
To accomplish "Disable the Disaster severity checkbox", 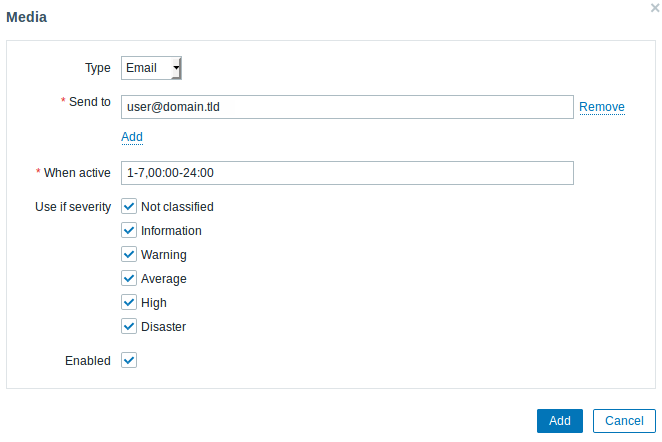I will click(x=129, y=326).
